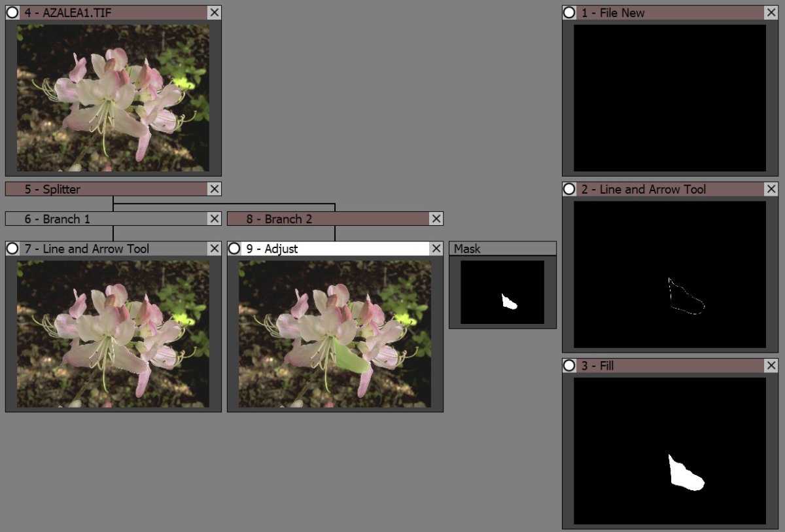The width and height of the screenshot is (785, 532).
Task: Select the 8 - Branch 2 header
Action: point(327,219)
